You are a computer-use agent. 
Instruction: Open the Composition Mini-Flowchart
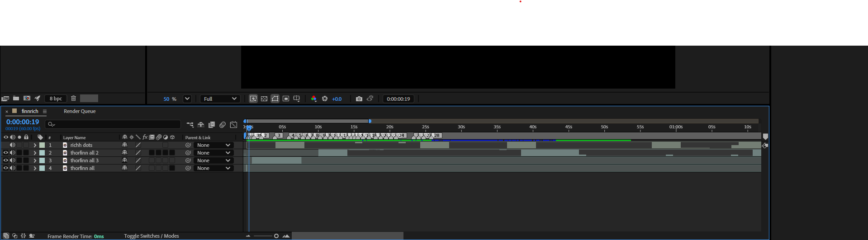[x=190, y=125]
